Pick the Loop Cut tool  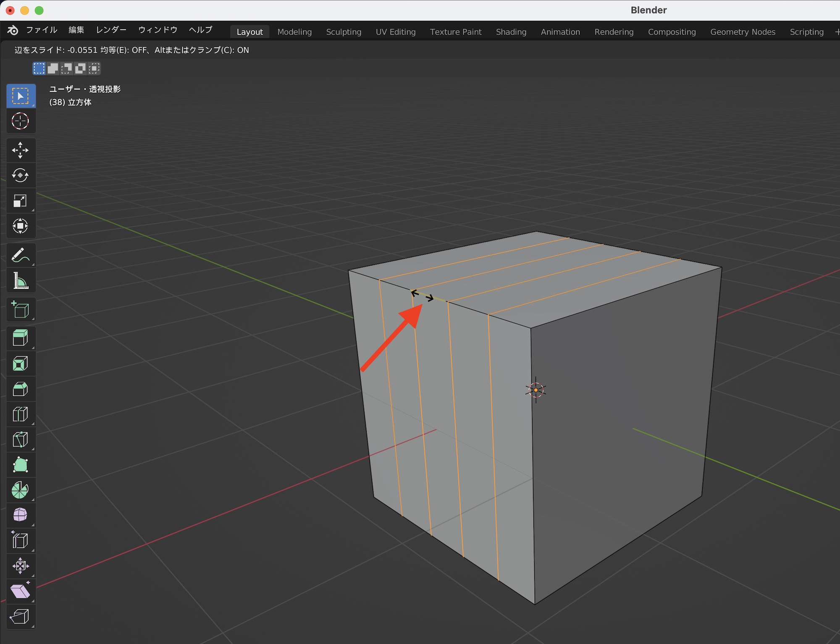[x=20, y=414]
